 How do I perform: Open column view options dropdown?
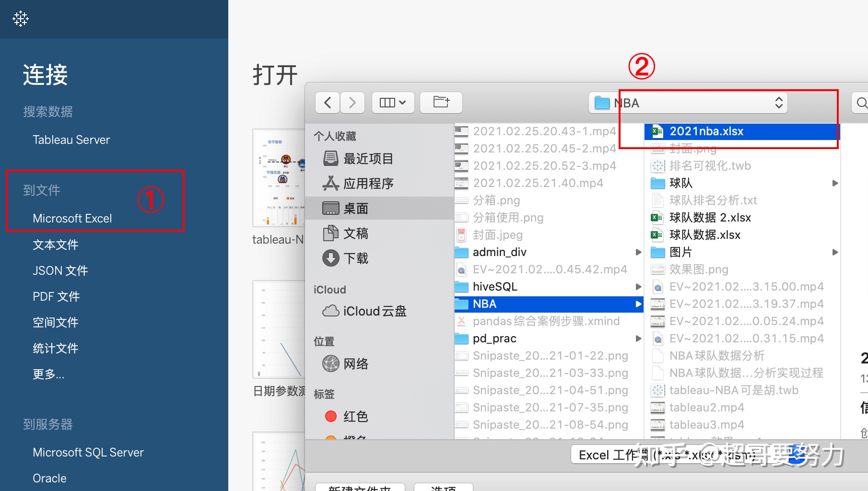coord(393,103)
